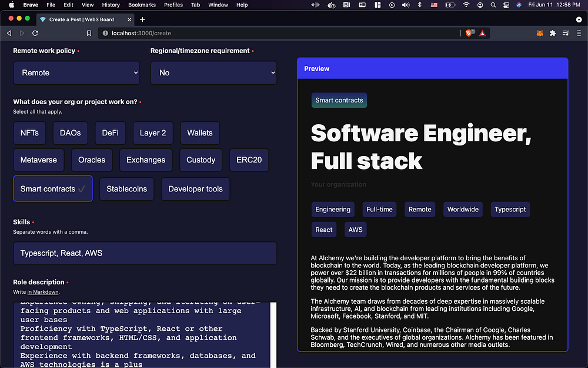Viewport: 588px width, 368px height.
Task: Bookmark this page using bookmark icon
Action: tap(88, 34)
